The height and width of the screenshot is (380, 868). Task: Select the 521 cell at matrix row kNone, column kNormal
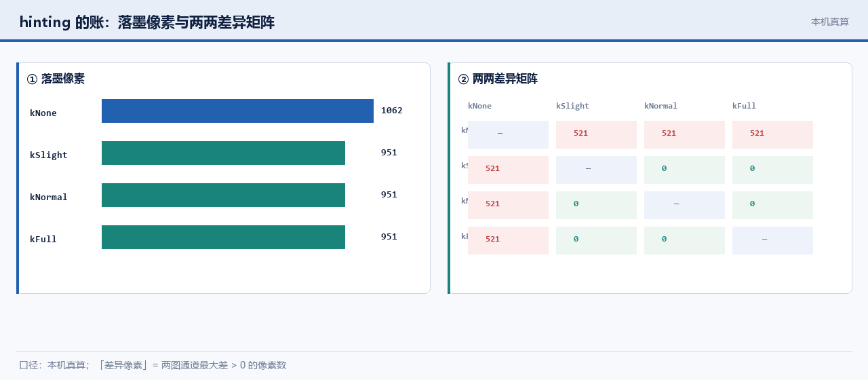tap(684, 134)
